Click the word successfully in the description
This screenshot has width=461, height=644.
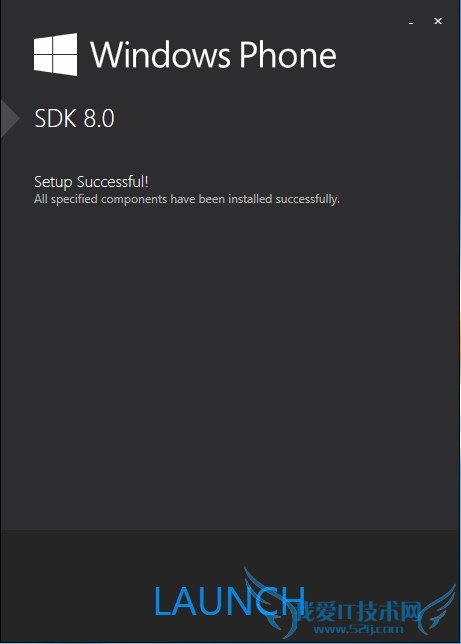pyautogui.click(x=307, y=199)
